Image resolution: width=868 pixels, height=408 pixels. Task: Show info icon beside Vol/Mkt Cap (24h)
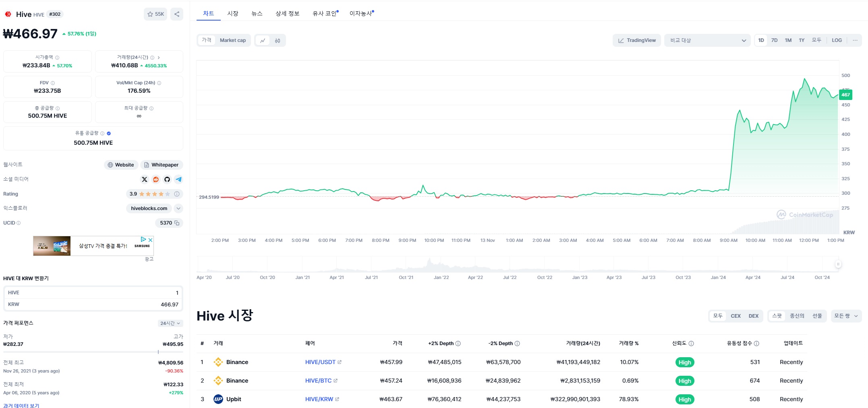pos(159,83)
